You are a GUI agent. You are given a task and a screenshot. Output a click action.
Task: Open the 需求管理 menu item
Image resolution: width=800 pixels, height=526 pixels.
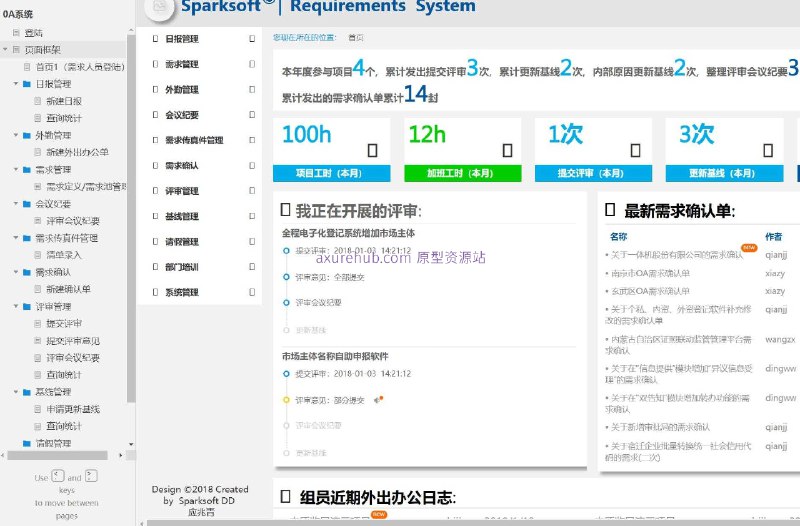click(x=182, y=64)
